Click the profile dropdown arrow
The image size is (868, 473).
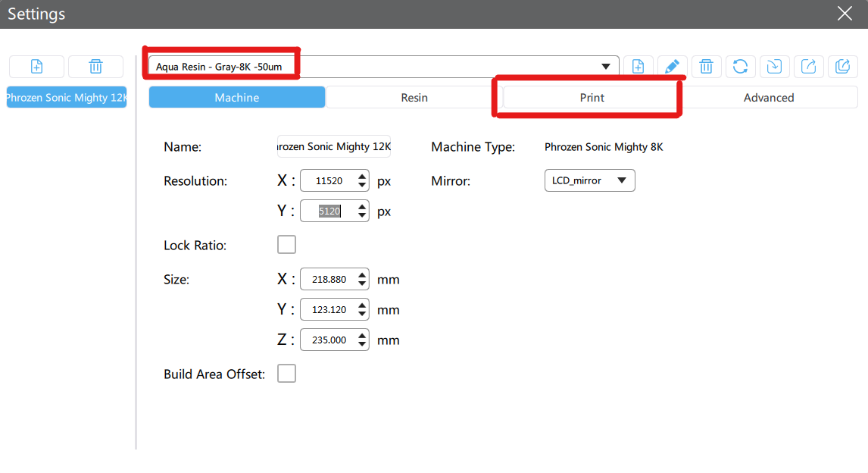point(606,67)
